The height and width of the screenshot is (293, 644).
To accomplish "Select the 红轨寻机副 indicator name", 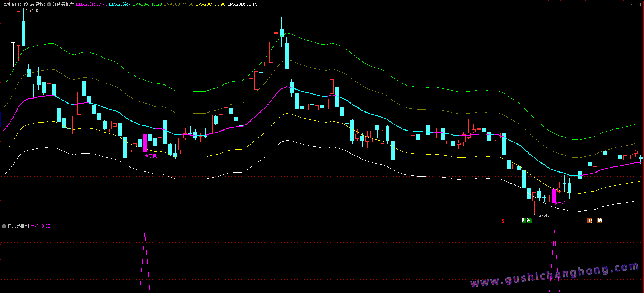I will (x=18, y=226).
